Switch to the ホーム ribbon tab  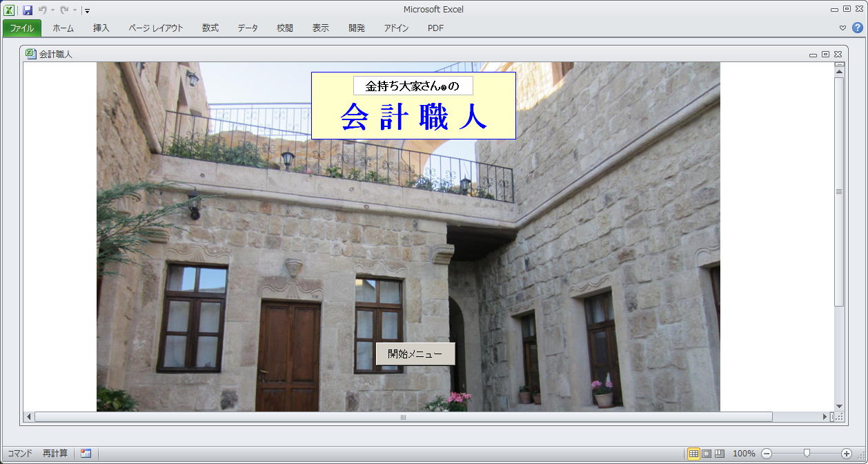63,28
